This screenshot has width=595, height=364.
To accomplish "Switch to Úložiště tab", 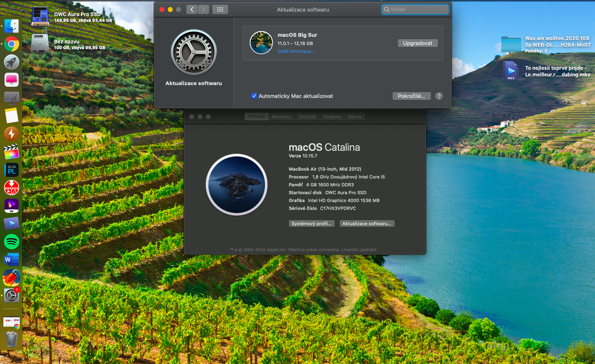I will point(307,117).
